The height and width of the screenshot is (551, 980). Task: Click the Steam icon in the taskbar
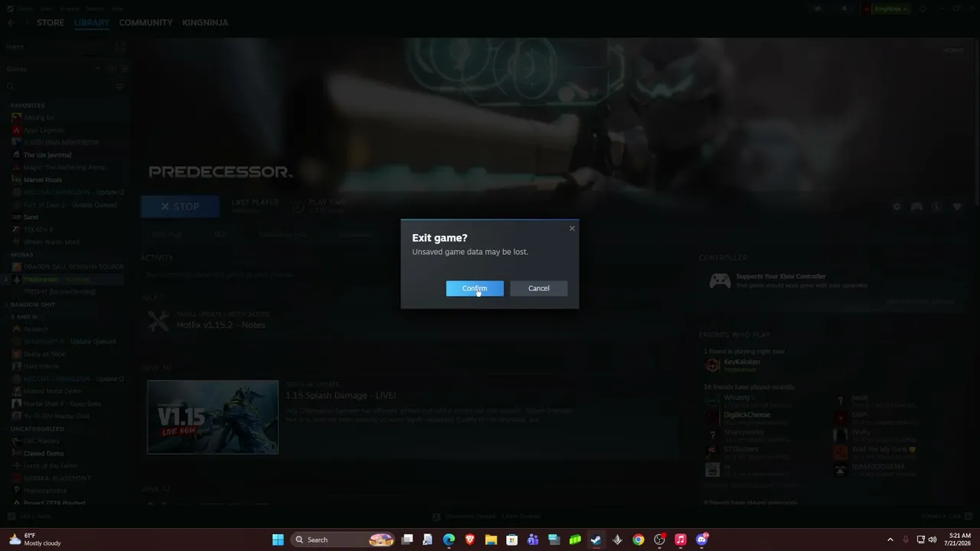click(596, 540)
